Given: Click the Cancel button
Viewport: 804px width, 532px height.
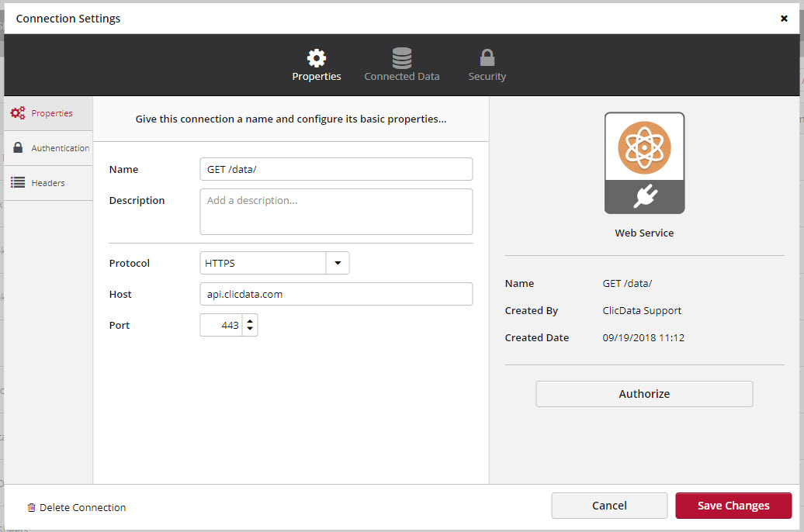Looking at the screenshot, I should click(609, 506).
